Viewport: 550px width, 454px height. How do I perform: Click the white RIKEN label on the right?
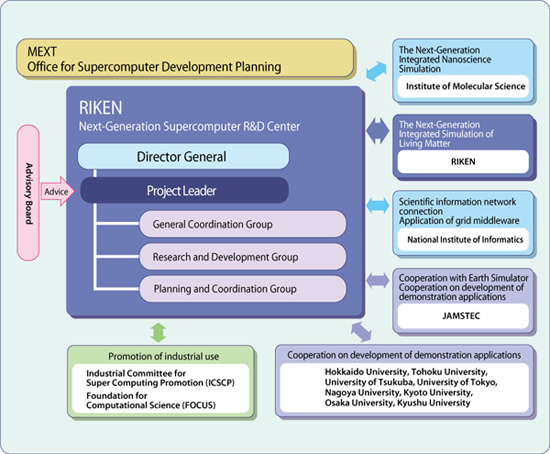click(x=463, y=162)
